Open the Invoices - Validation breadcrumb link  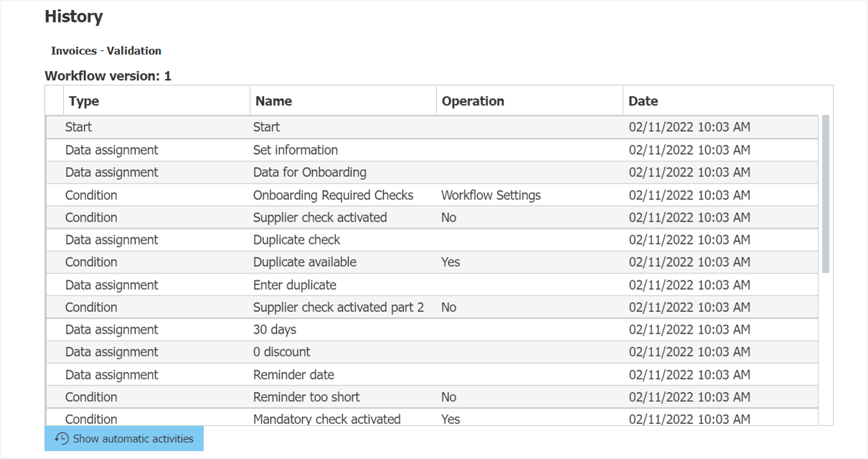click(x=105, y=51)
